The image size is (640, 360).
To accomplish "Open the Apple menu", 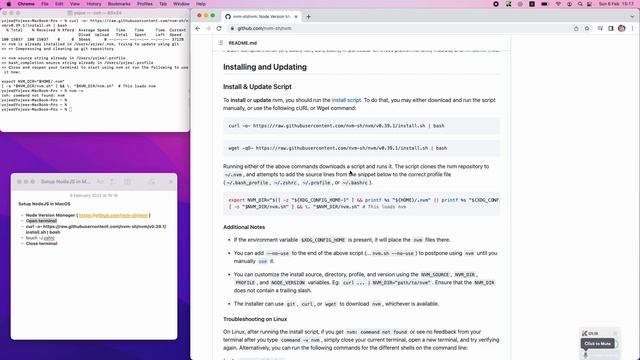I will tap(9, 4).
